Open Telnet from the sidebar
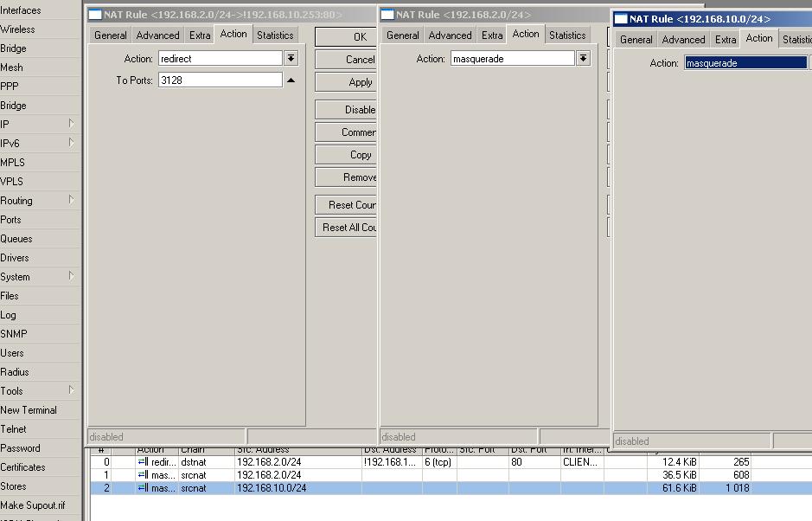Screen dimensions: 812x521 14,428
